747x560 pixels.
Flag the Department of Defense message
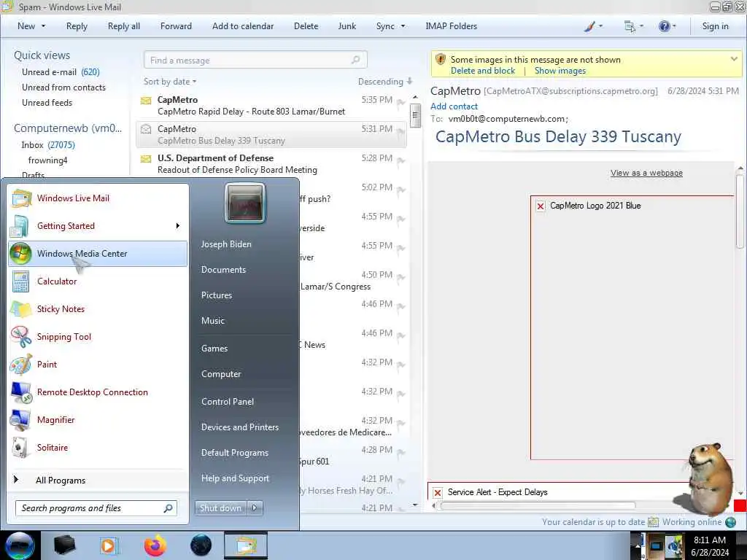[401, 160]
